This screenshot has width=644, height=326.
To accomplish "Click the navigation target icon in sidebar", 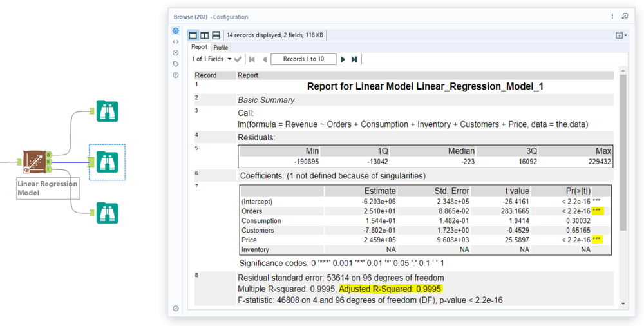I will pos(176,53).
